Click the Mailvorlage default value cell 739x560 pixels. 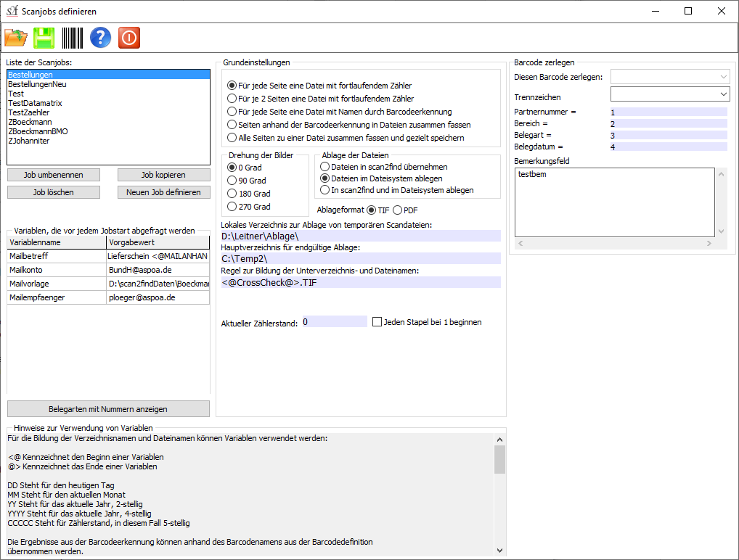158,284
